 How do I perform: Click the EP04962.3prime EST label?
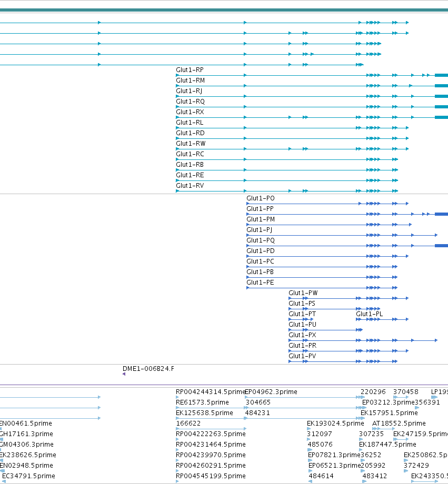pos(271,392)
